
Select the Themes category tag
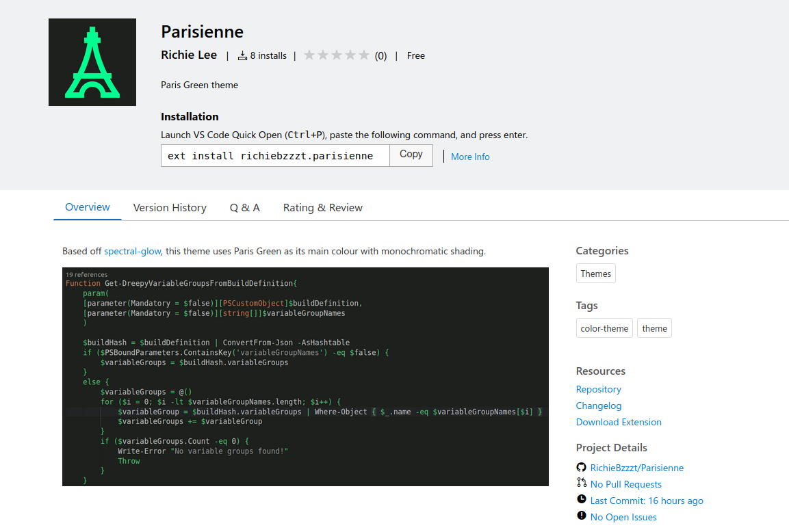(x=596, y=274)
